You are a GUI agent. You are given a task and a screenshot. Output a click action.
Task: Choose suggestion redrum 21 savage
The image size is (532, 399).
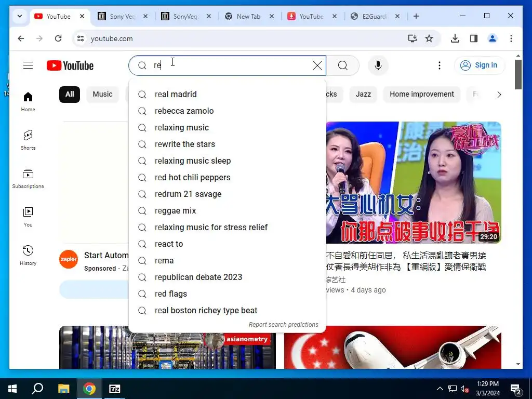coord(228,194)
